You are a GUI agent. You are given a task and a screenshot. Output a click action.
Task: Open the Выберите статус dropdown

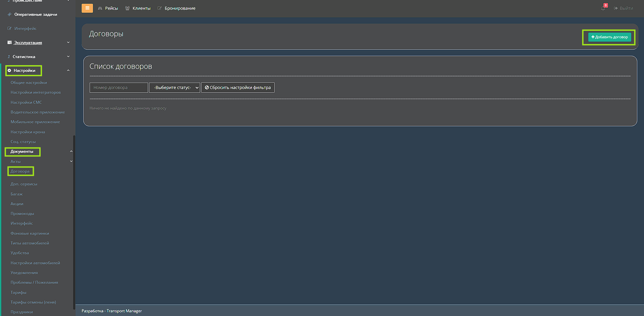coord(174,88)
